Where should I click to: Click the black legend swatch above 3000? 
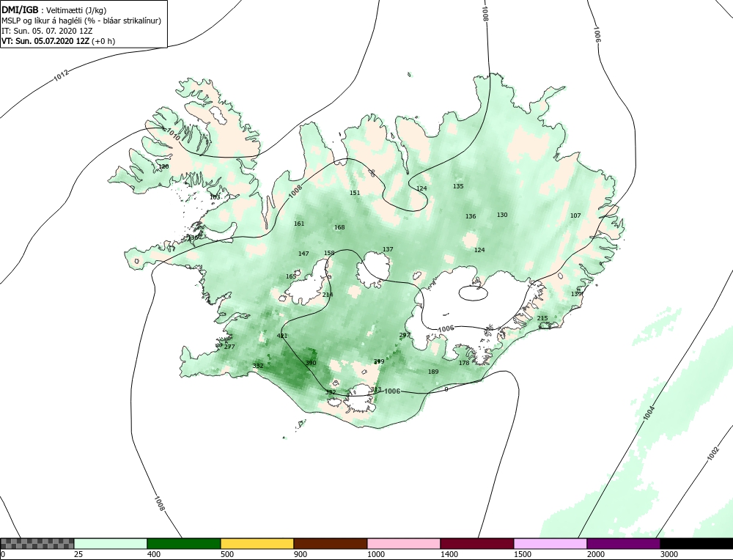696,543
